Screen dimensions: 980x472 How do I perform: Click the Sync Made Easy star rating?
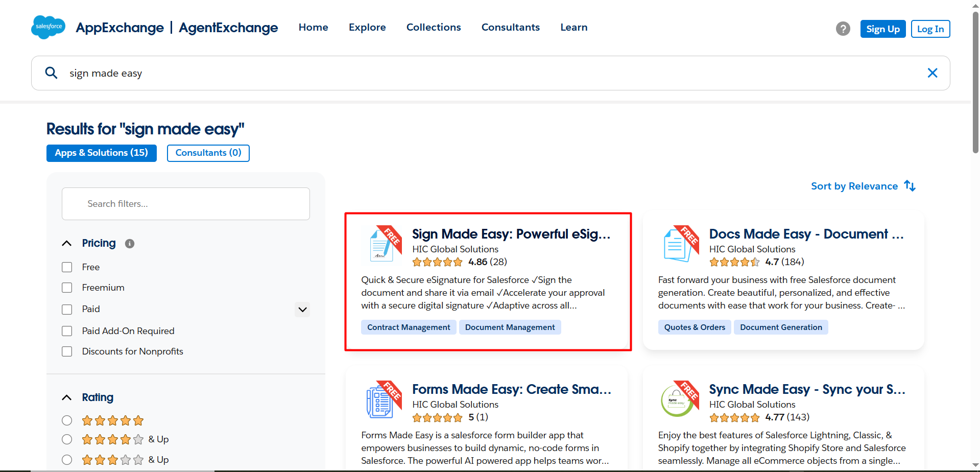(734, 417)
